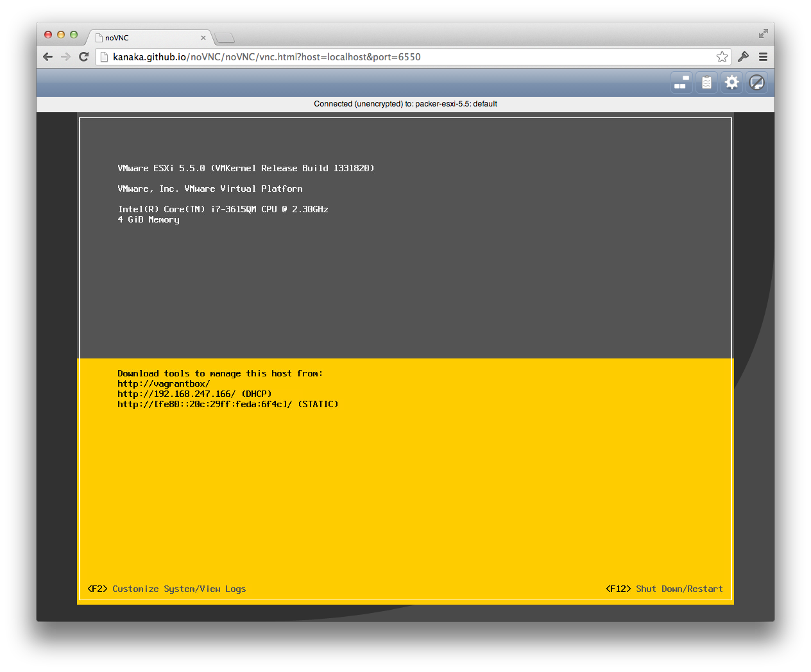Select the noVNC browser tab
The image size is (811, 672).
149,38
